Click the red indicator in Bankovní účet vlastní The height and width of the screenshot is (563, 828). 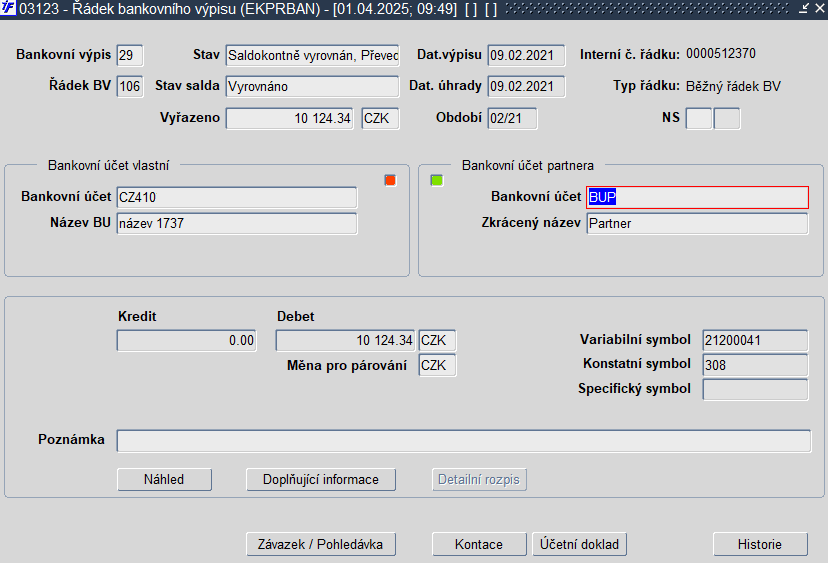390,181
